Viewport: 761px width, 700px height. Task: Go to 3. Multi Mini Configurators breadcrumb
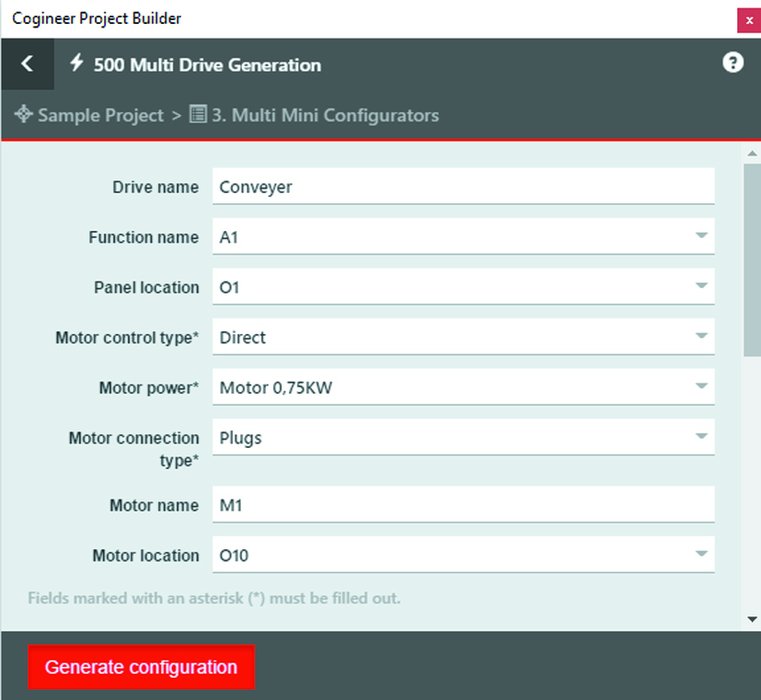click(325, 115)
